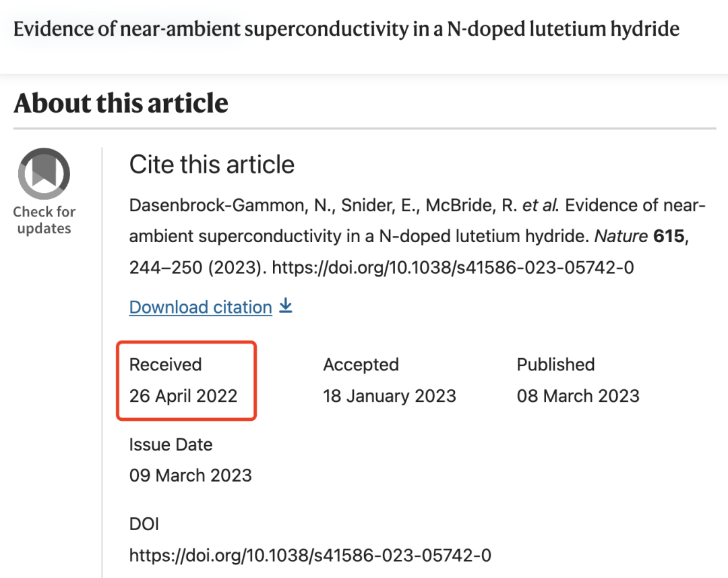Click the 'Published' label
Image resolution: width=728 pixels, height=578 pixels.
(x=555, y=365)
